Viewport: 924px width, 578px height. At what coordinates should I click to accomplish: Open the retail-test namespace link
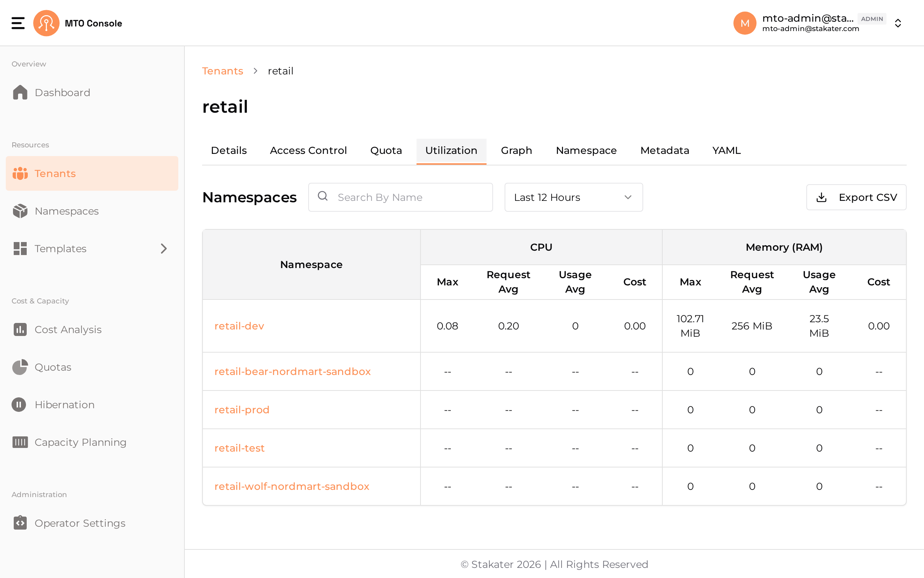coord(239,448)
